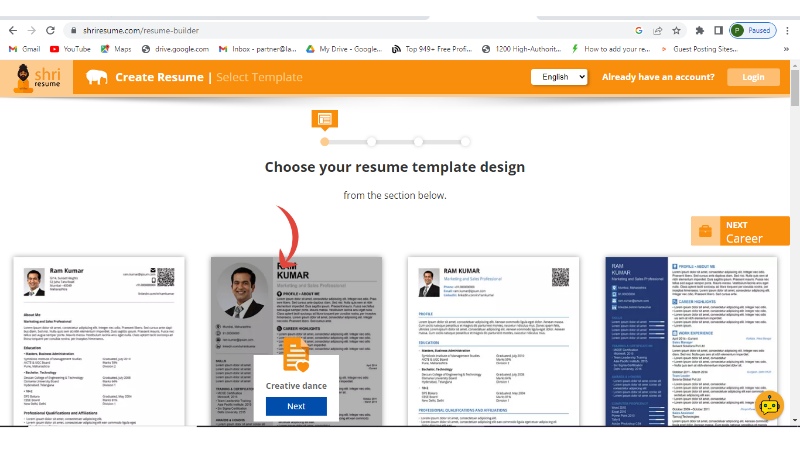Screen dimensions: 800x449
Task: Click the Shri Resume logo
Action: 38,77
